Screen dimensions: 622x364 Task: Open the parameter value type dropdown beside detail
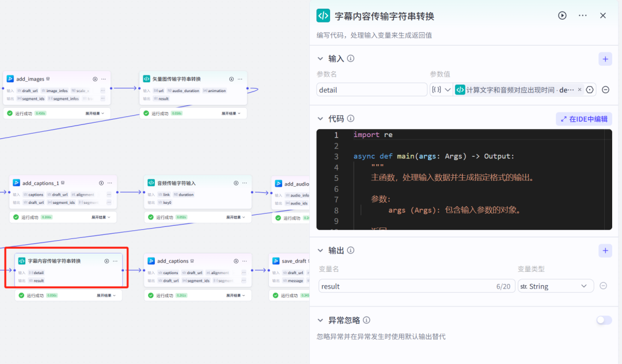441,89
